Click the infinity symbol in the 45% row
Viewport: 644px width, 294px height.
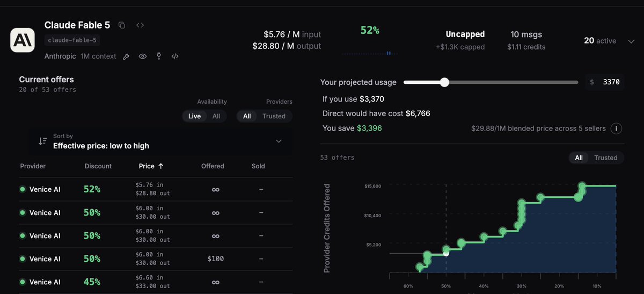coord(215,282)
